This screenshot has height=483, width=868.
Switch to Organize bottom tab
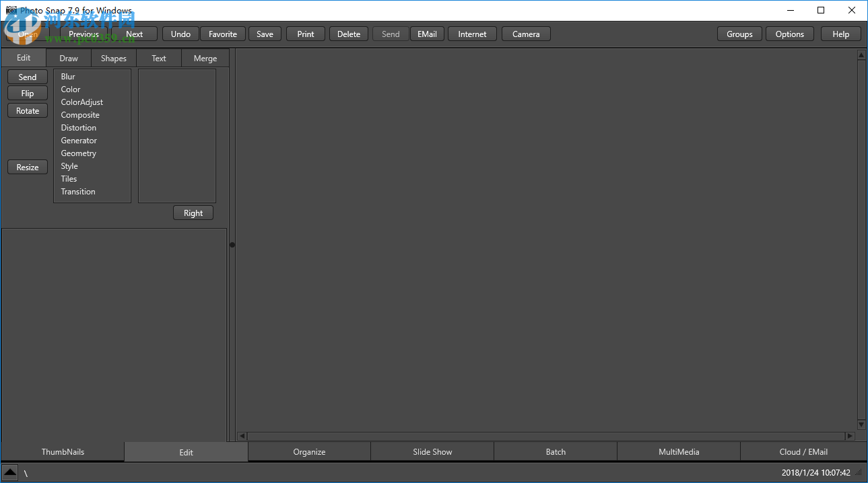(x=310, y=452)
